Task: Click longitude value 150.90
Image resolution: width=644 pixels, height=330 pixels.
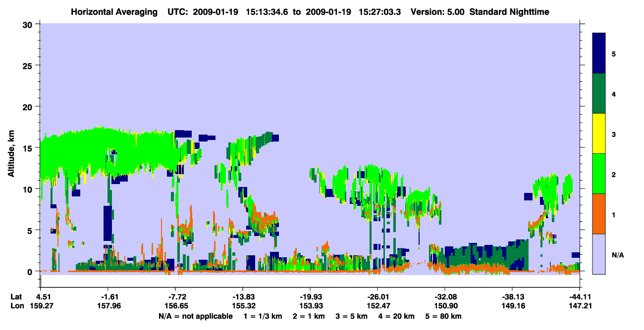Action: point(445,306)
